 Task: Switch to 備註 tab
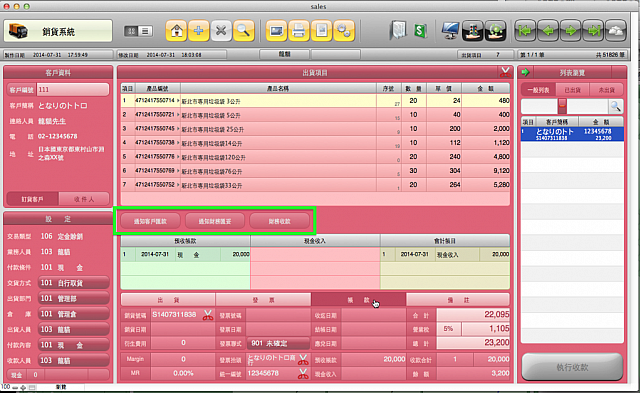coord(458,300)
